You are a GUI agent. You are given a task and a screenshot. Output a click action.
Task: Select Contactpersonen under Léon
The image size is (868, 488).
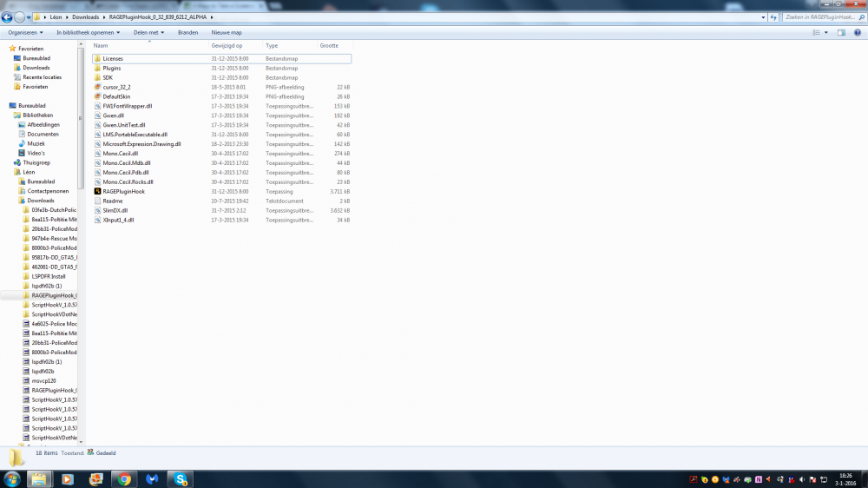[x=48, y=191]
